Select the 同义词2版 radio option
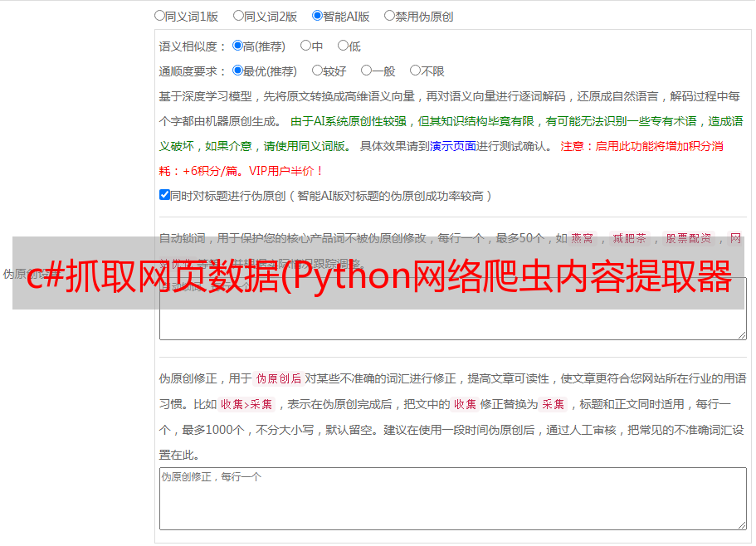 (x=238, y=16)
